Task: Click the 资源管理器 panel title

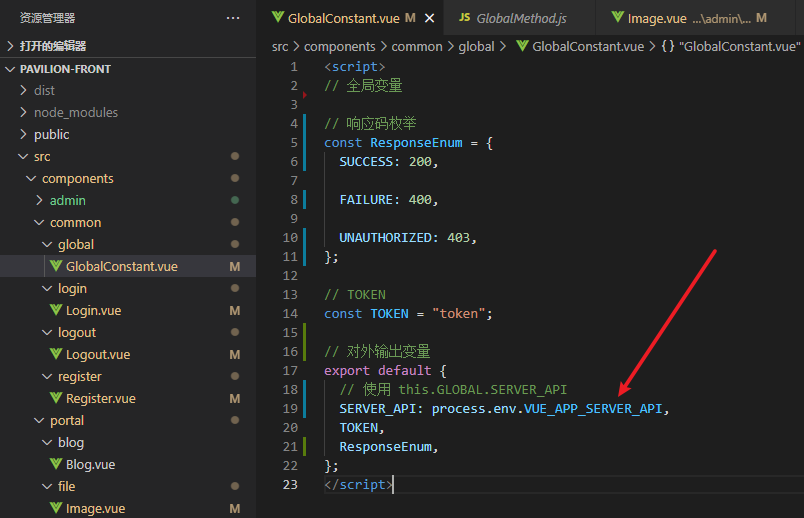Action: [47, 18]
